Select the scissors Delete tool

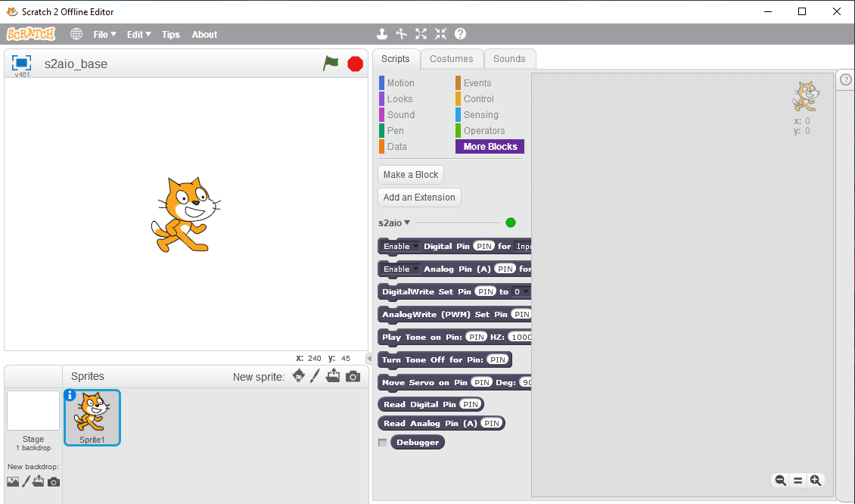(401, 33)
